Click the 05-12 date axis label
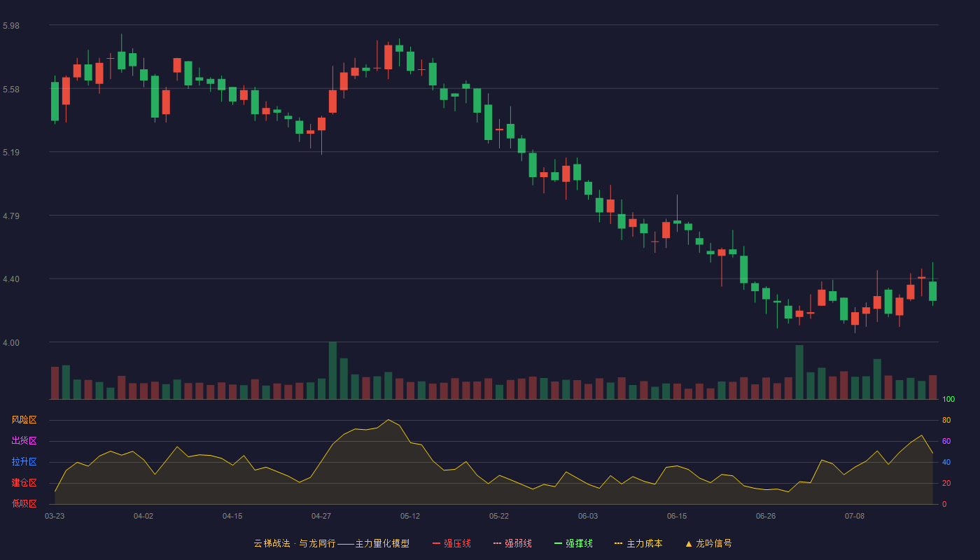 pos(410,516)
